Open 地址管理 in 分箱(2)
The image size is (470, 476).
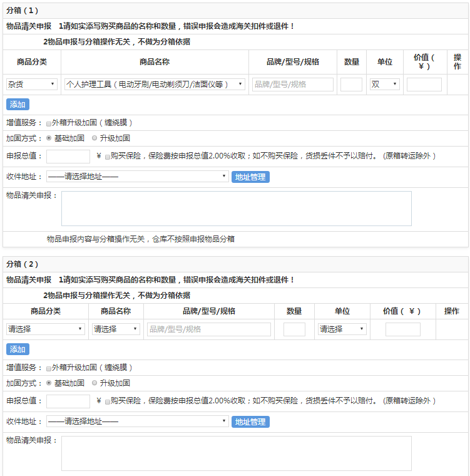coord(250,422)
